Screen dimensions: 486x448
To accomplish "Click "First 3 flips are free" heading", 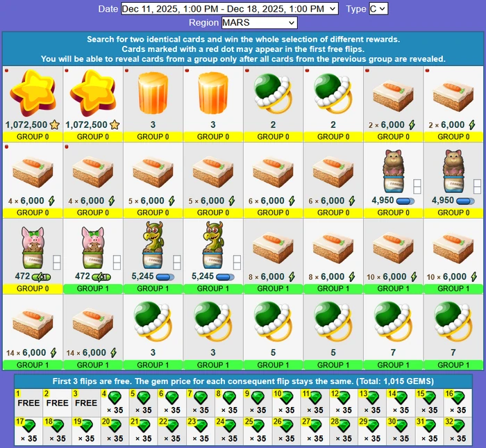I will 243,381.
